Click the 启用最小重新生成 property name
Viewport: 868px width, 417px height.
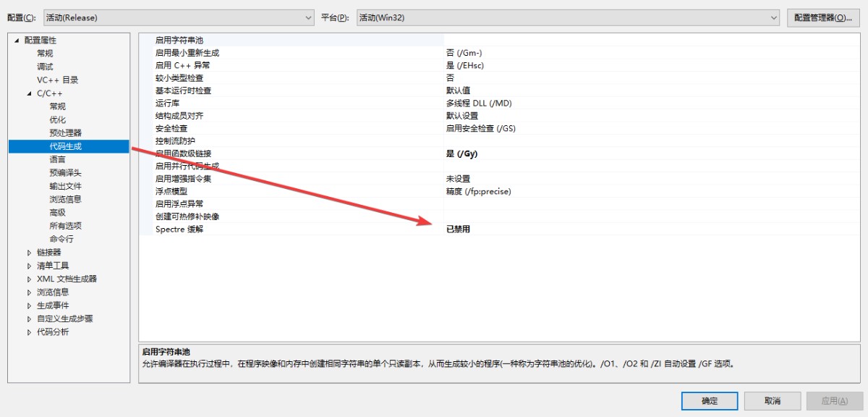tap(187, 53)
